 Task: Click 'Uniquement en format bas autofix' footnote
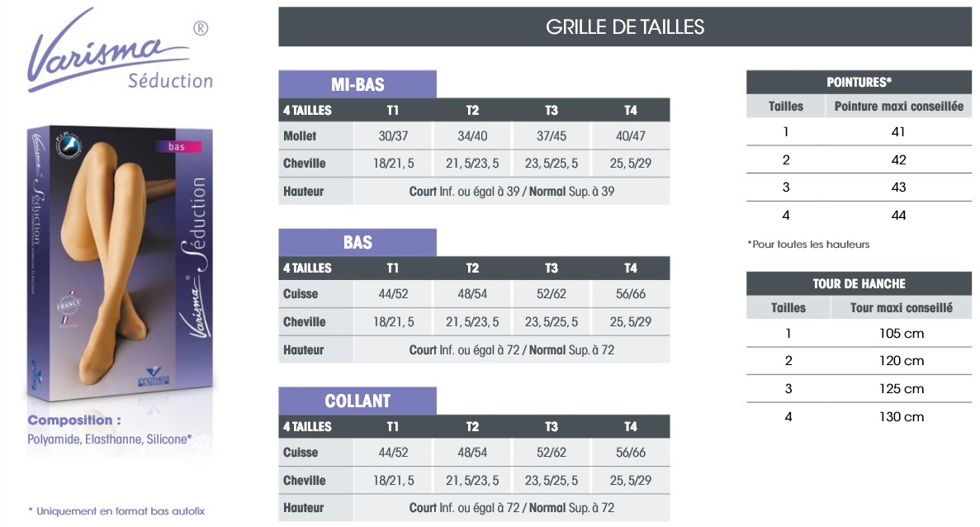point(117,510)
